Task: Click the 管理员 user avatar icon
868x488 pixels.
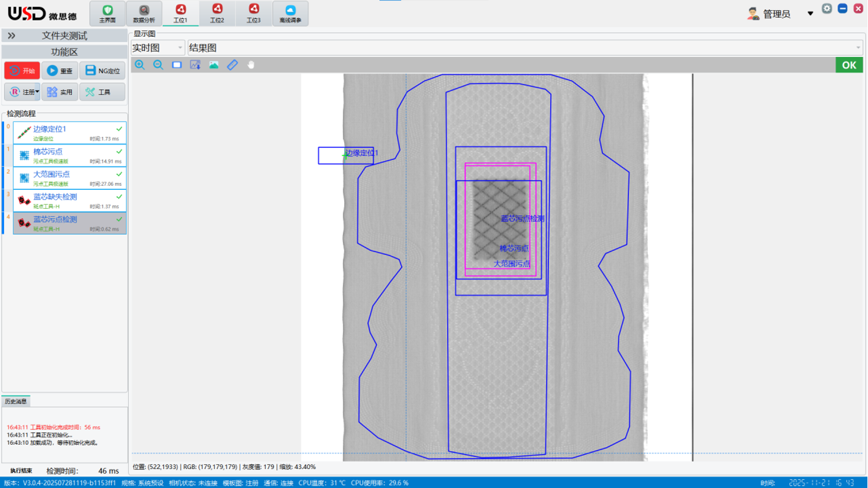Action: pos(753,14)
